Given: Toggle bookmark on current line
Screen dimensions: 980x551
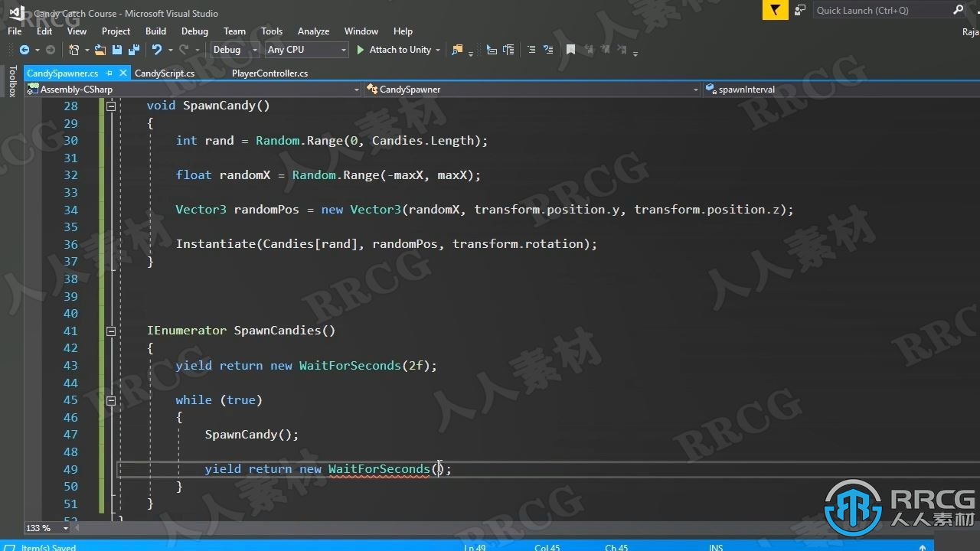Looking at the screenshot, I should click(570, 50).
